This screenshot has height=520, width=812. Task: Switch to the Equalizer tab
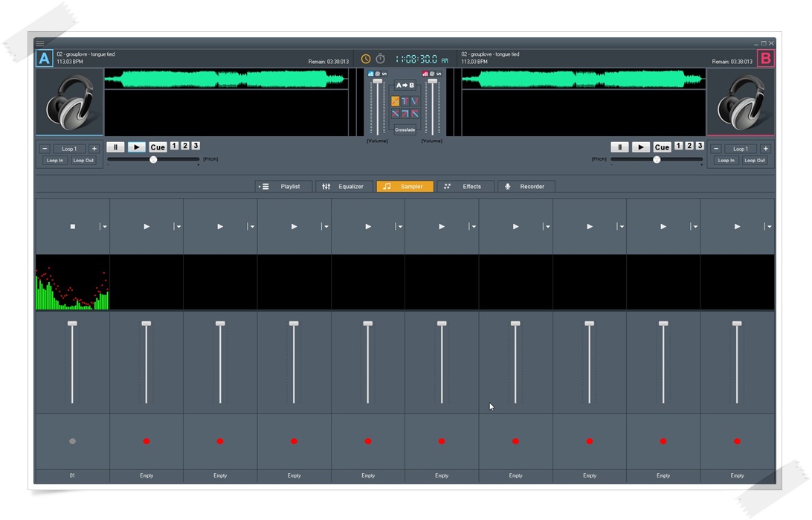point(350,186)
